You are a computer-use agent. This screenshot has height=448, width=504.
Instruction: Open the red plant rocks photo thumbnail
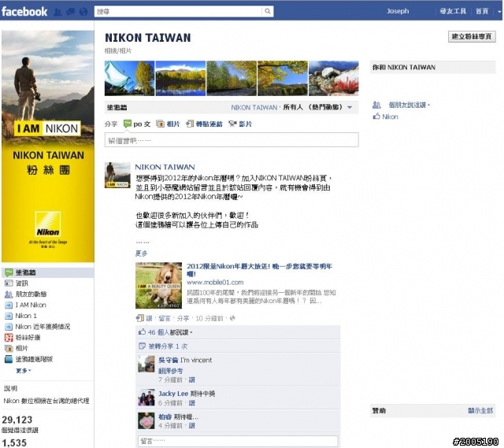tap(333, 78)
